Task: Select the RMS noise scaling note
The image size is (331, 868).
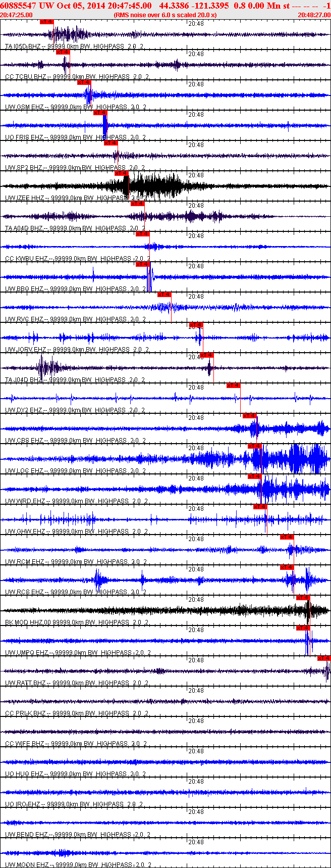Action: (165, 15)
